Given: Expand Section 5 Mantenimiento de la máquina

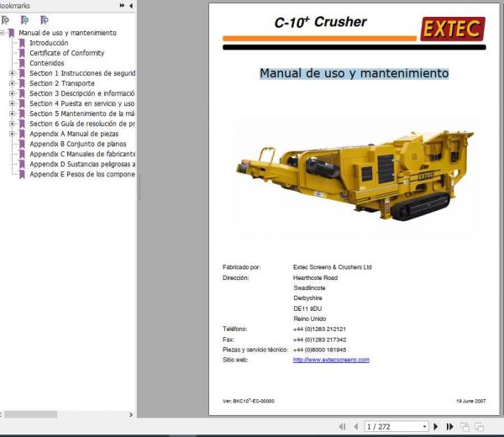Looking at the screenshot, I should coord(12,113).
